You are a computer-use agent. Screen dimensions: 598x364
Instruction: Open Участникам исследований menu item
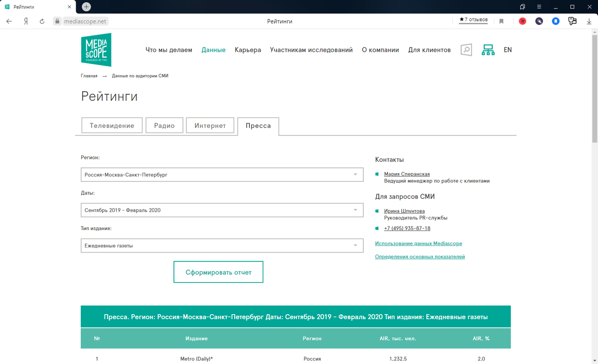tap(311, 50)
